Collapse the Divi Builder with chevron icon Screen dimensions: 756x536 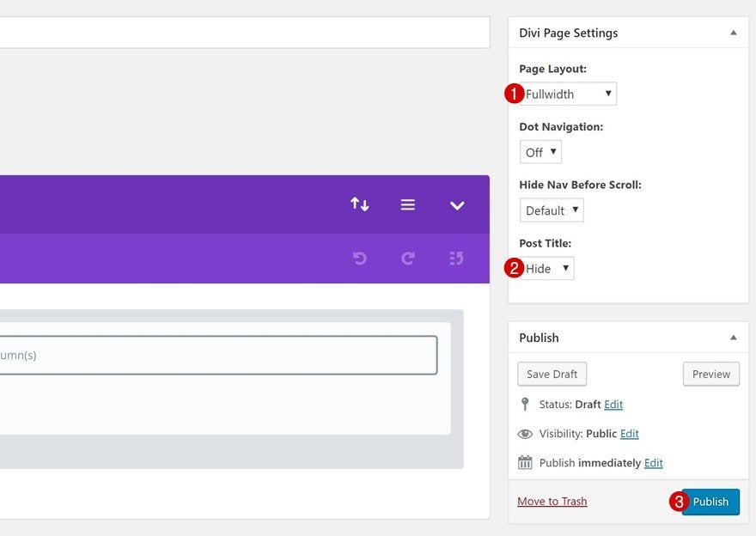click(457, 205)
